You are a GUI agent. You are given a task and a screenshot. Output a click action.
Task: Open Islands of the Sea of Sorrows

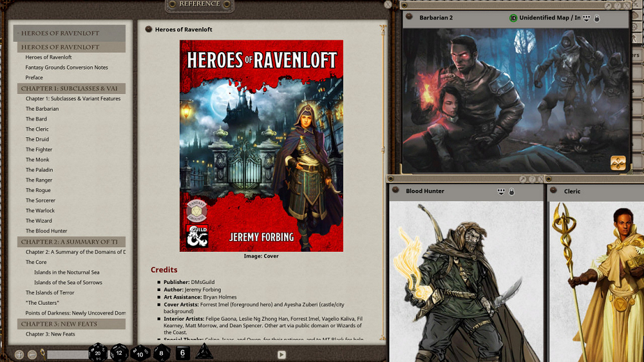(x=68, y=283)
